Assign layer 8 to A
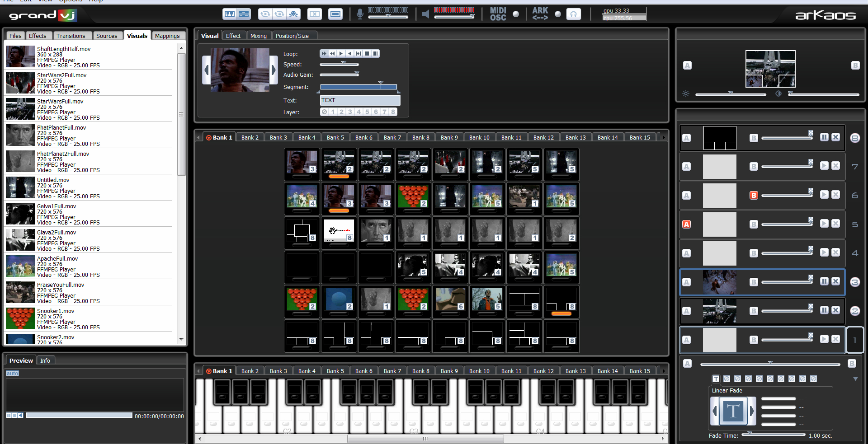The height and width of the screenshot is (444, 868). coord(687,138)
